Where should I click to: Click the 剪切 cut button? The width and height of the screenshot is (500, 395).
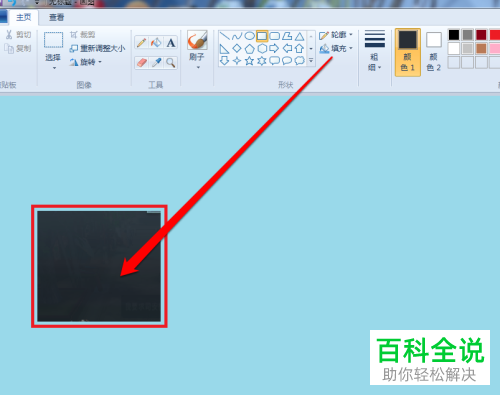19,35
